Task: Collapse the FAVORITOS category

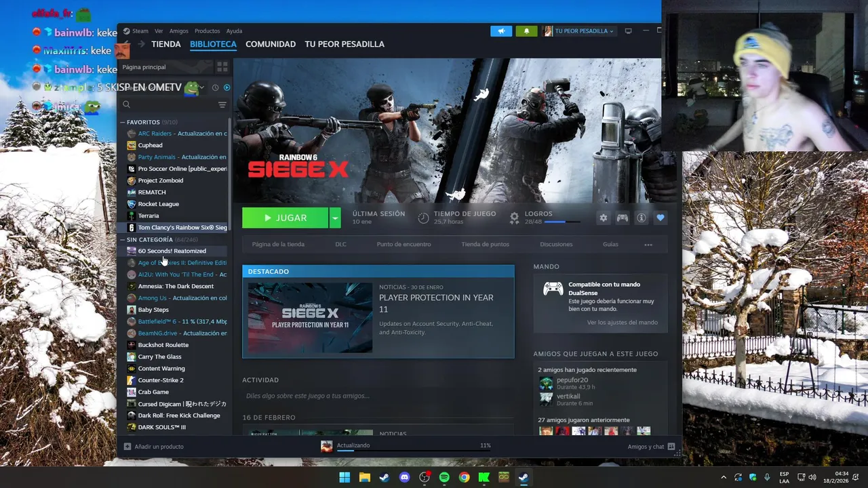Action: click(x=123, y=123)
